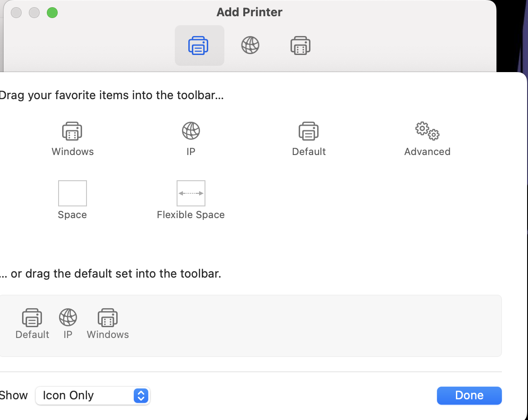Click Default icon in the default set
Image resolution: width=528 pixels, height=420 pixels.
point(32,318)
